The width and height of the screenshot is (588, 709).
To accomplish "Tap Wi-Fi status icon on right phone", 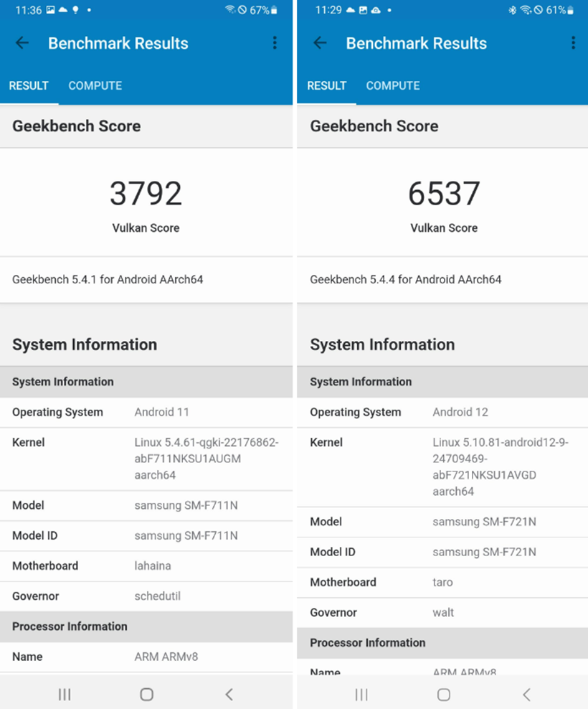I will [x=526, y=9].
